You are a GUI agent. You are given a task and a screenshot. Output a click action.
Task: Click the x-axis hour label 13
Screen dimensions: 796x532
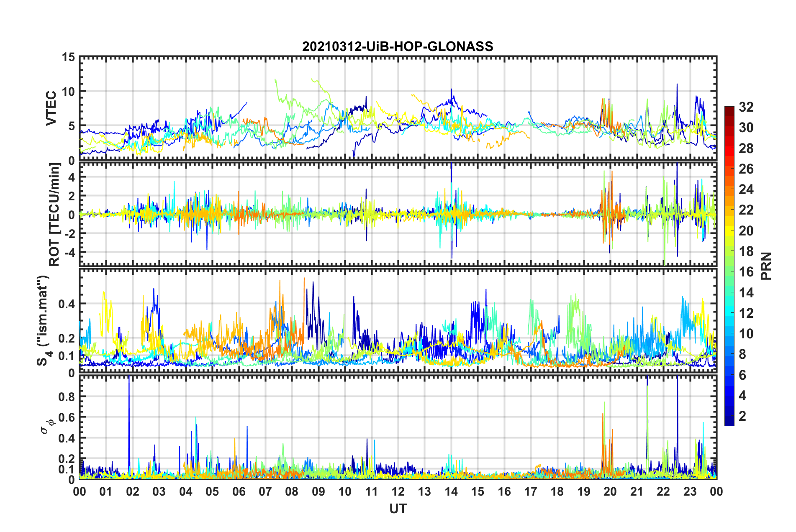click(424, 491)
